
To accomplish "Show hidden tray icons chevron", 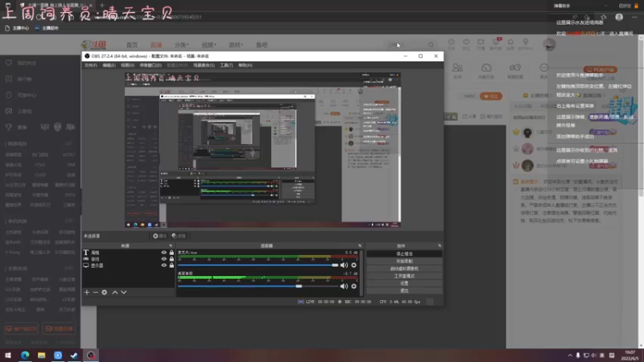I will pyautogui.click(x=570, y=356).
